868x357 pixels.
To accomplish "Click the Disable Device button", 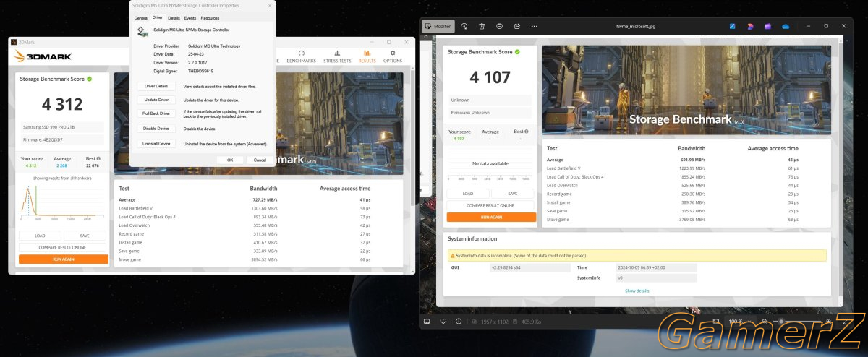I will 156,128.
